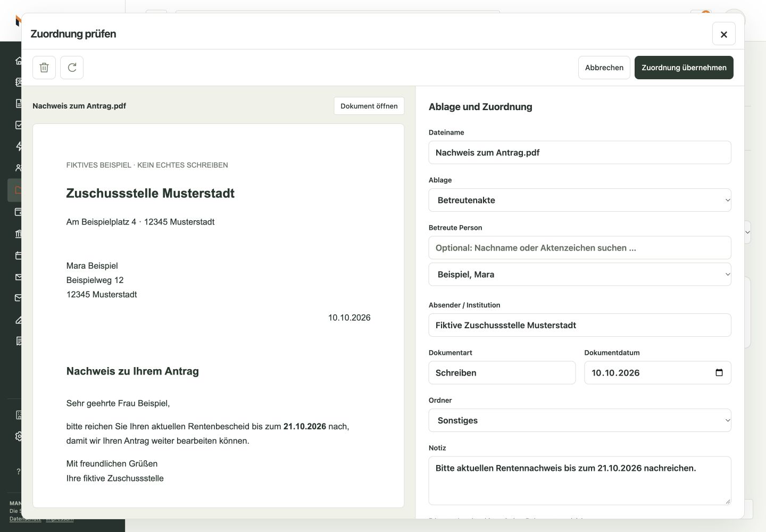Image resolution: width=766 pixels, height=532 pixels.
Task: Click the file name above the preview
Action: click(79, 106)
